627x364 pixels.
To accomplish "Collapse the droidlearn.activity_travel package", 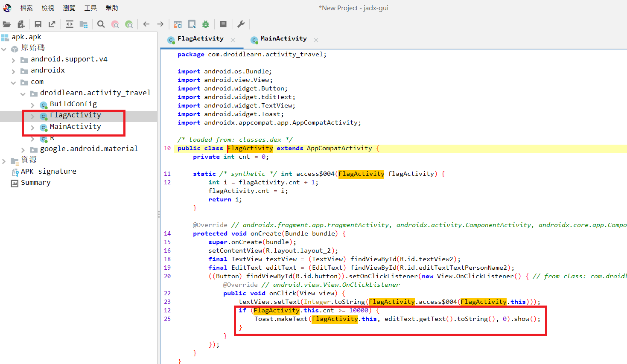I will (23, 94).
